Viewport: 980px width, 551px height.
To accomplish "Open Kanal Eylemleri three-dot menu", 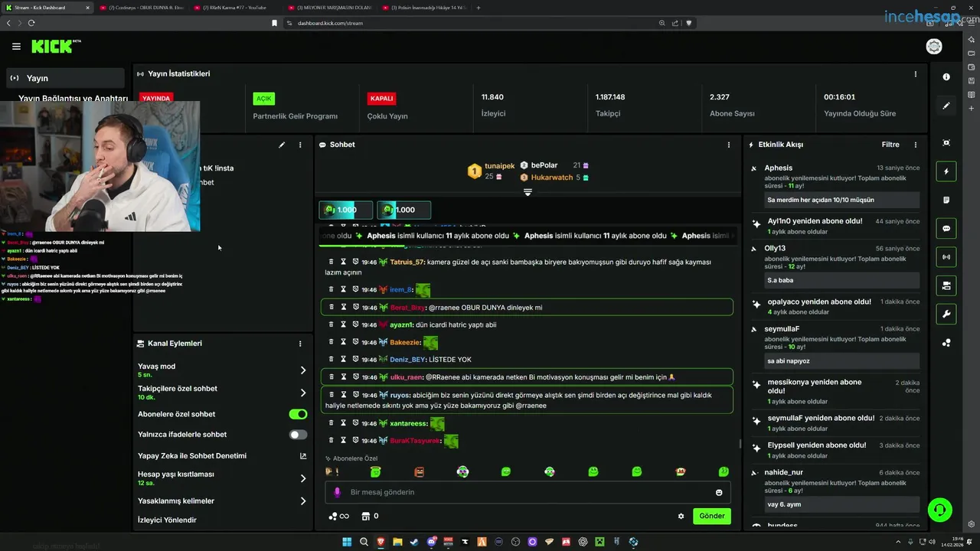I will pyautogui.click(x=300, y=344).
